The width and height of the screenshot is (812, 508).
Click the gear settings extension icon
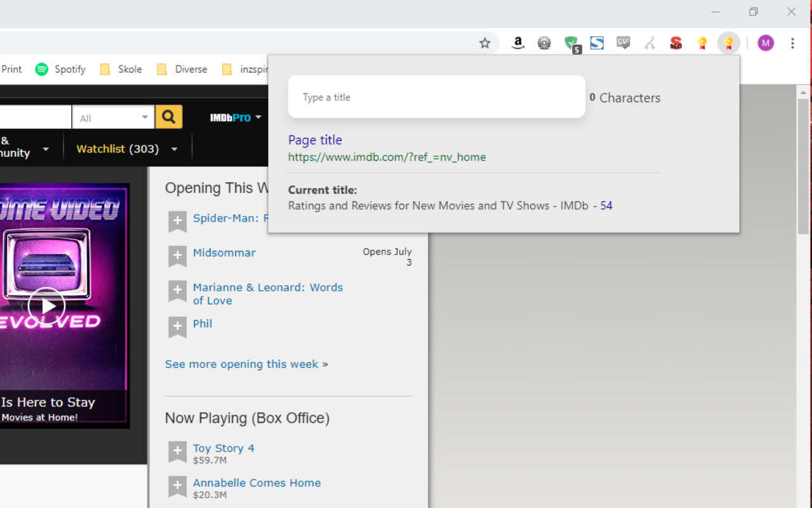pos(544,43)
